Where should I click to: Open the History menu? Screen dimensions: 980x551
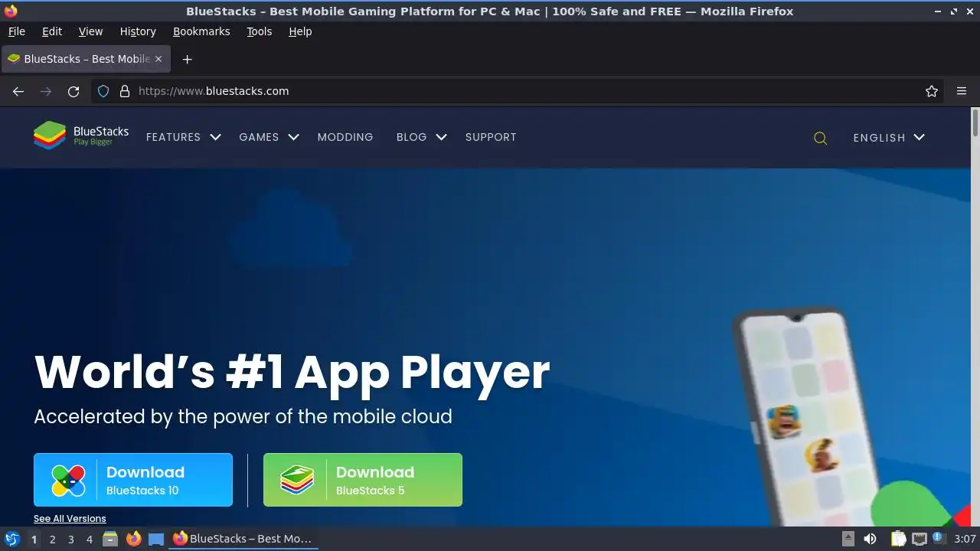pyautogui.click(x=138, y=31)
